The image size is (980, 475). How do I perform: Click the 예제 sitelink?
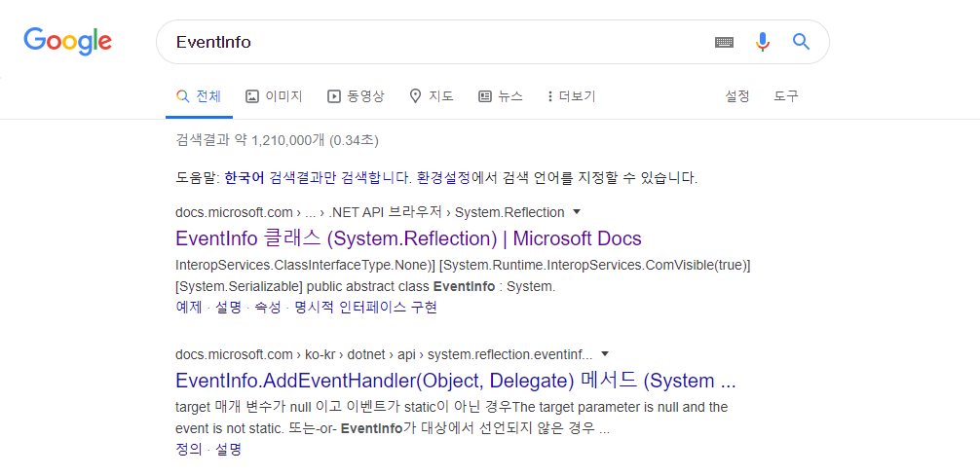point(189,308)
